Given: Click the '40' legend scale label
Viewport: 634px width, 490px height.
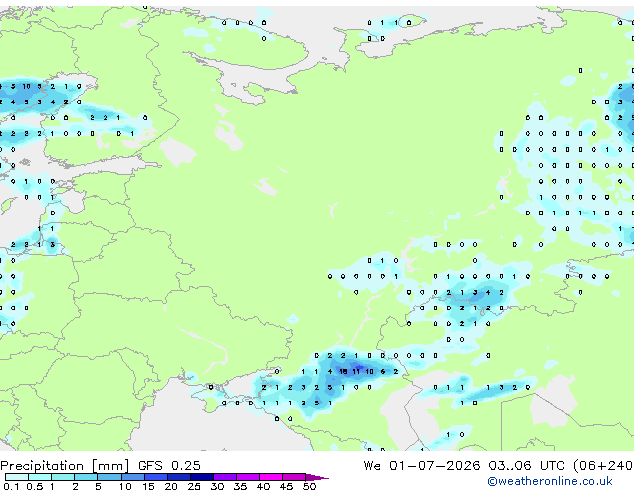Looking at the screenshot, I should click(x=263, y=486).
